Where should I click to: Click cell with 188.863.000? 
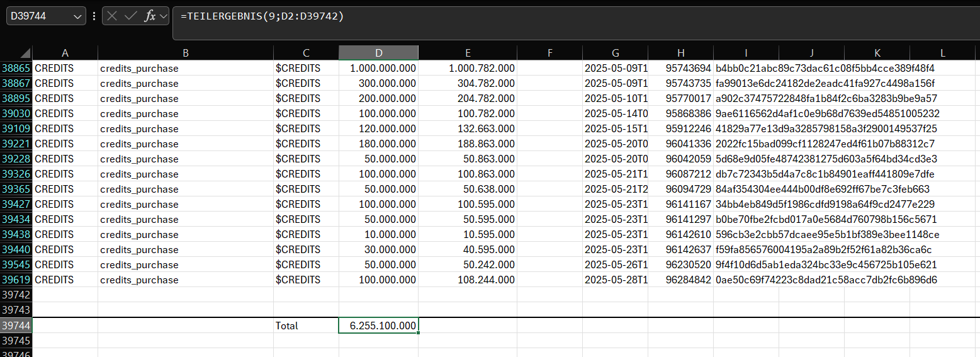(468, 144)
